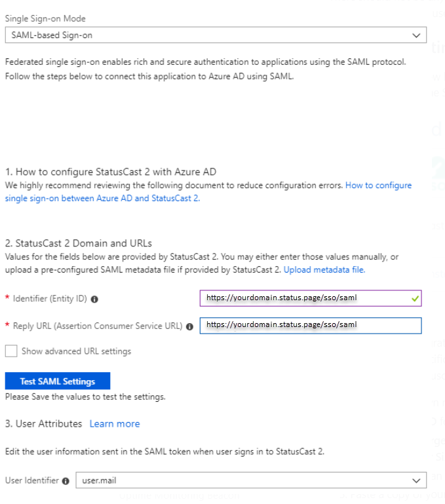The height and width of the screenshot is (504, 445).
Task: Enable Show advanced URL settings checkbox
Action: point(11,351)
